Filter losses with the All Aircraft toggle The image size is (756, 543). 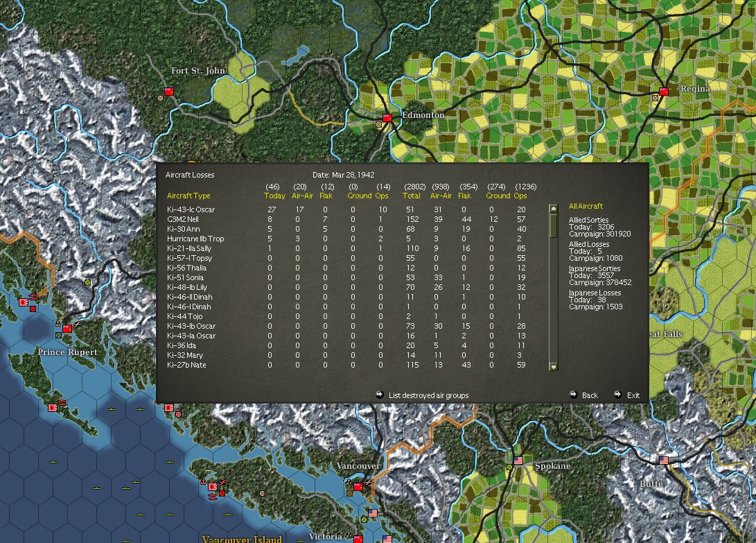pos(586,206)
